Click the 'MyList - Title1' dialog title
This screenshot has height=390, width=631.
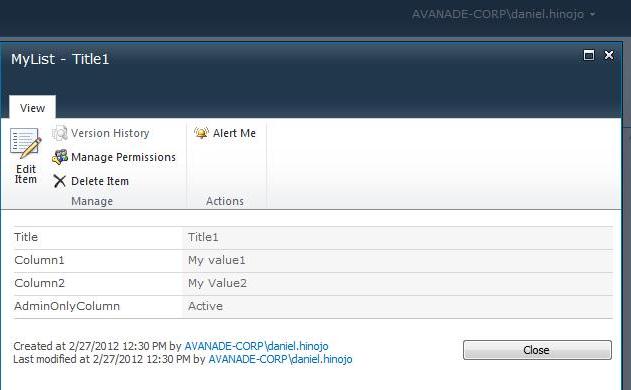click(x=60, y=59)
